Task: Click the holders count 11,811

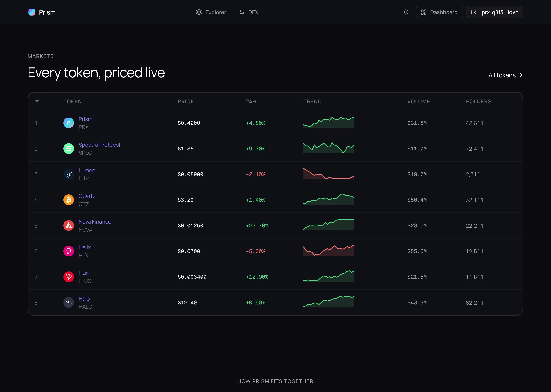Action: pos(474,277)
